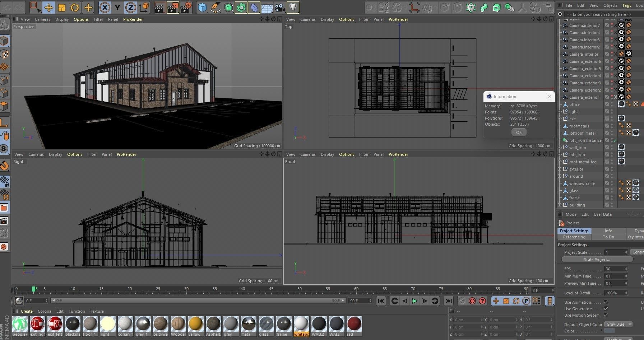This screenshot has height=340, width=644.
Task: Select the green sweep spline generator icon
Action: 484,7
